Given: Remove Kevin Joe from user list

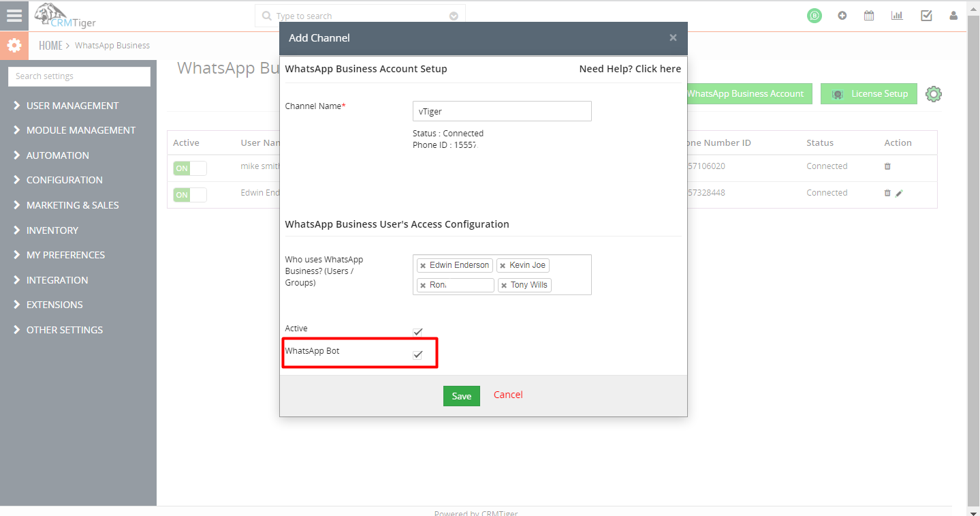Looking at the screenshot, I should pyautogui.click(x=503, y=266).
